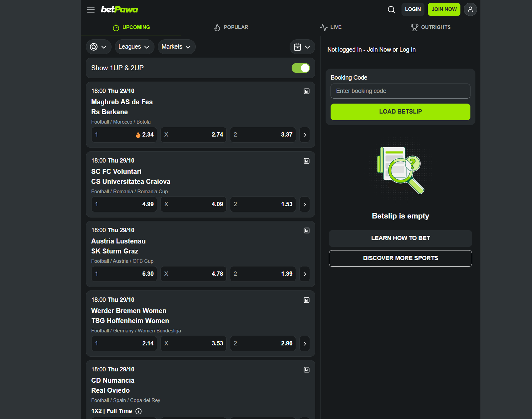Click the LOAD BETSLIP button

(400, 112)
